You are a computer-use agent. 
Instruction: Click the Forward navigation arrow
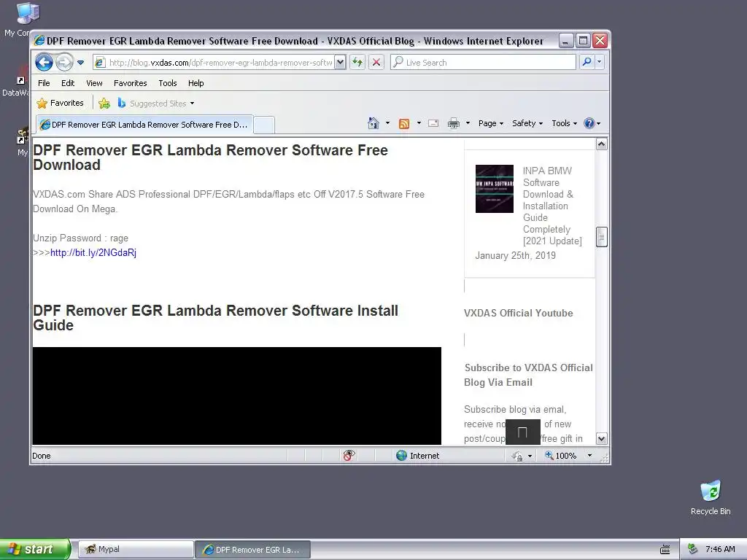click(64, 63)
